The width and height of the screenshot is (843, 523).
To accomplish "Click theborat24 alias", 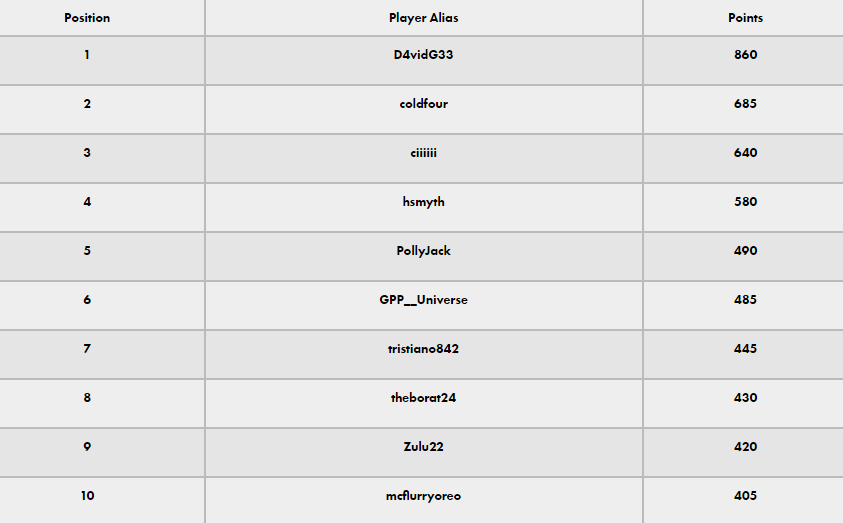I will [x=424, y=398].
